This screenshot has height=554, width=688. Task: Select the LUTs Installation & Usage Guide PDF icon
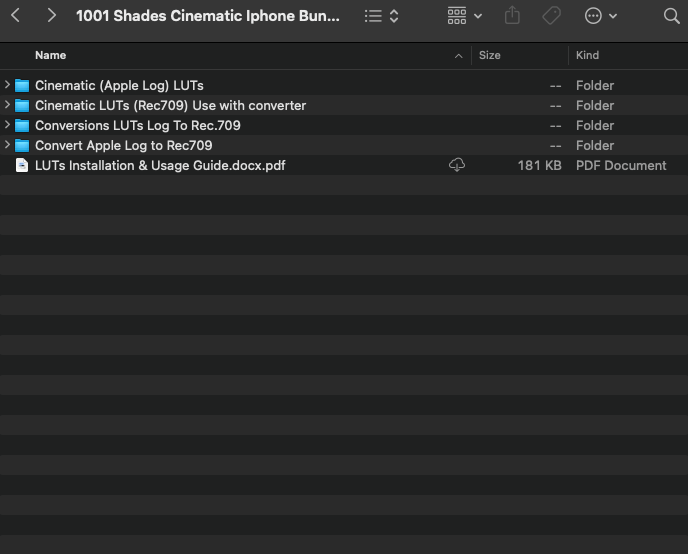click(x=22, y=165)
